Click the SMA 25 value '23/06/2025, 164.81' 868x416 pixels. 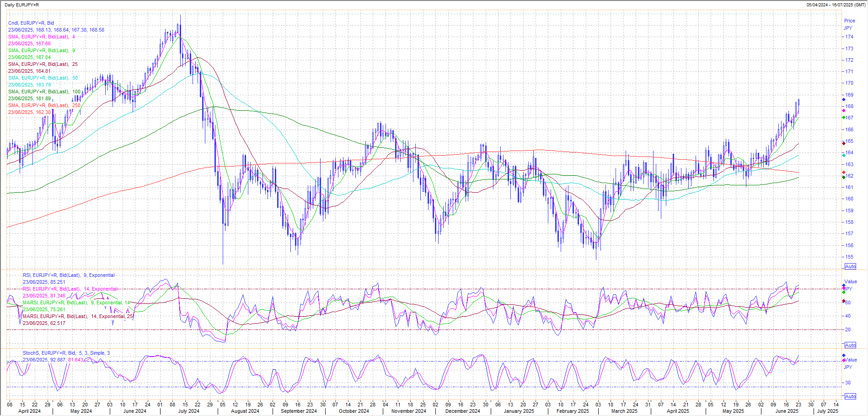tap(29, 71)
